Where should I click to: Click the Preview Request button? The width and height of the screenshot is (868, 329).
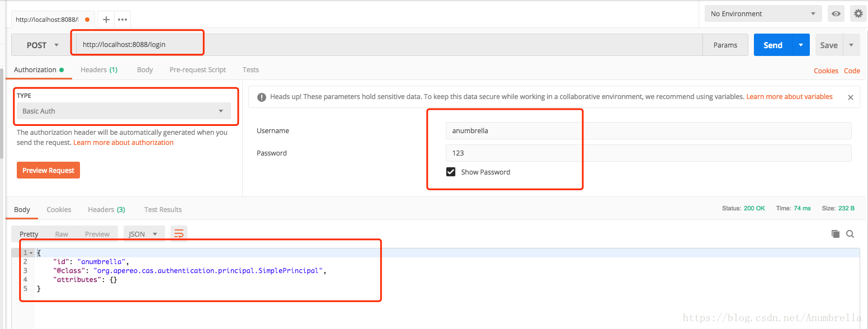tap(48, 170)
